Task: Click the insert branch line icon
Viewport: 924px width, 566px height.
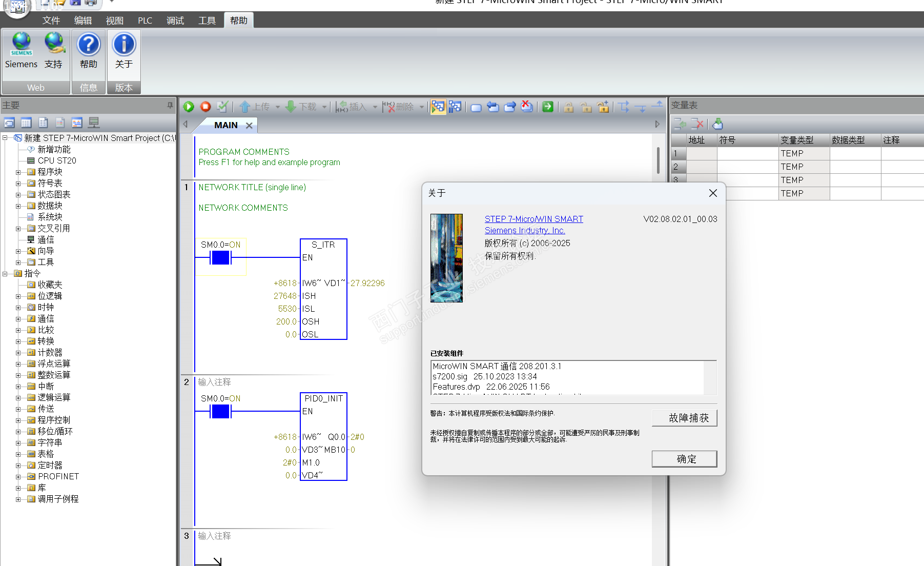Action: click(x=623, y=107)
